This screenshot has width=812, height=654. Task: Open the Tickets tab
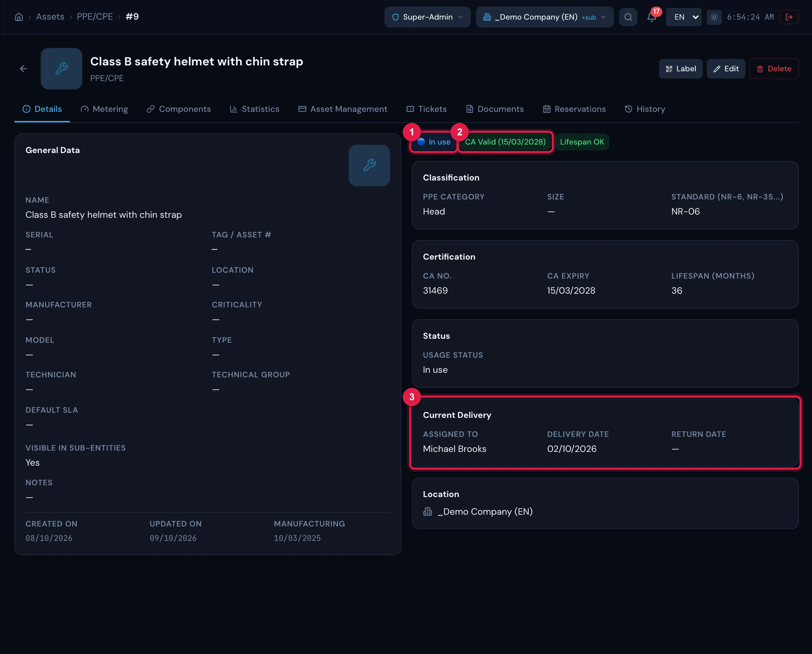[x=426, y=109]
